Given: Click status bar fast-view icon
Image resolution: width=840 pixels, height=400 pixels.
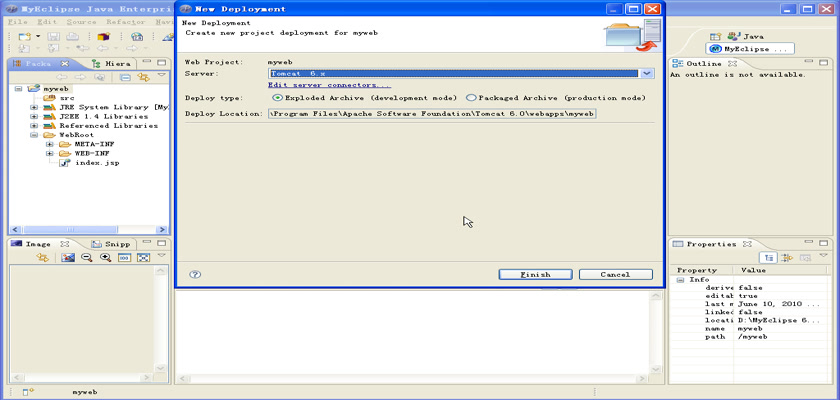Looking at the screenshot, I should (28, 392).
